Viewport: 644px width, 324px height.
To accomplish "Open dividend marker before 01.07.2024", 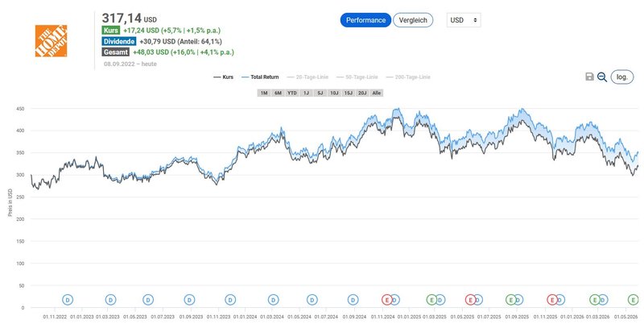I will [x=312, y=300].
